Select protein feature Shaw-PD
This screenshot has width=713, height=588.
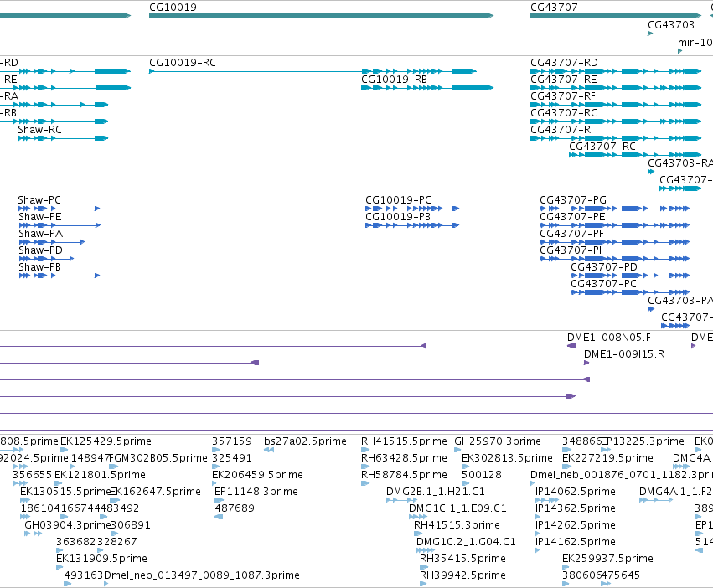(x=46, y=259)
